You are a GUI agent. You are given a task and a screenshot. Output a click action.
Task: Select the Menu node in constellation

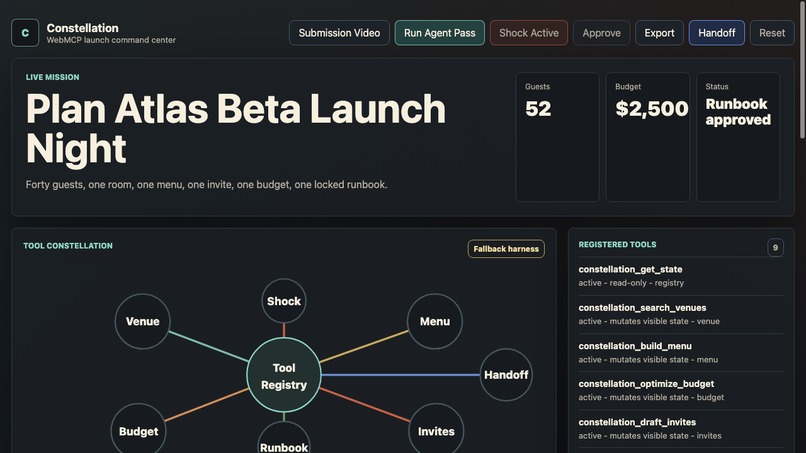click(x=435, y=321)
